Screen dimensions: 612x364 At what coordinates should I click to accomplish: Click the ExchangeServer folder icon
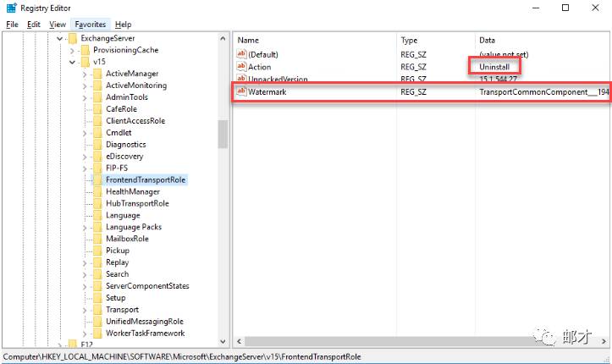[72, 38]
